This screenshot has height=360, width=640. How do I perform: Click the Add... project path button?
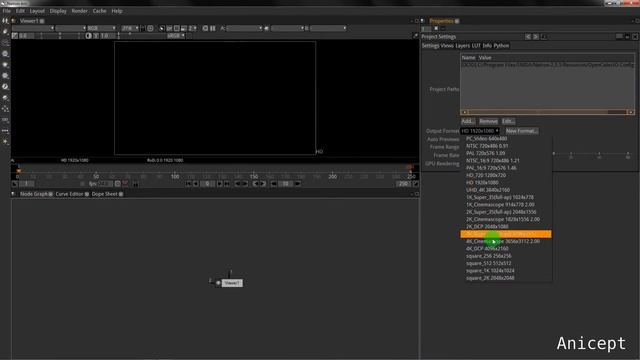click(468, 121)
